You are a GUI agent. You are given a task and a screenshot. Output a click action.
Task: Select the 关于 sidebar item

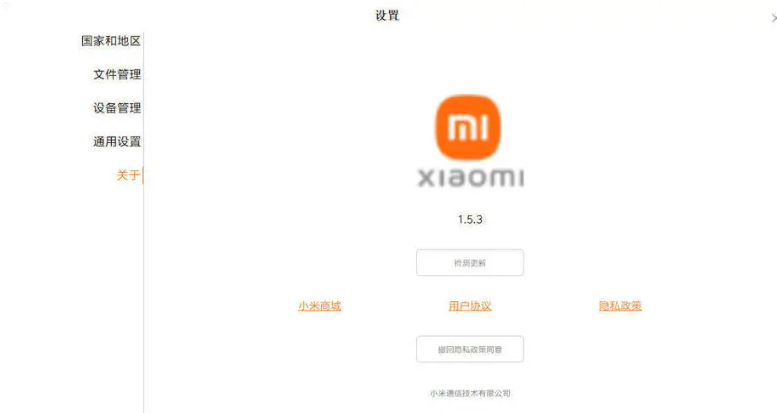[128, 175]
